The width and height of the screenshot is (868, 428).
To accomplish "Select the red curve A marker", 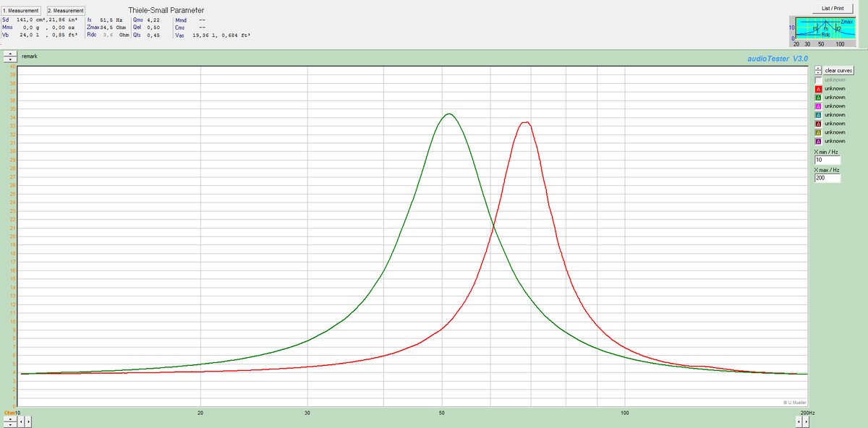I will point(818,88).
